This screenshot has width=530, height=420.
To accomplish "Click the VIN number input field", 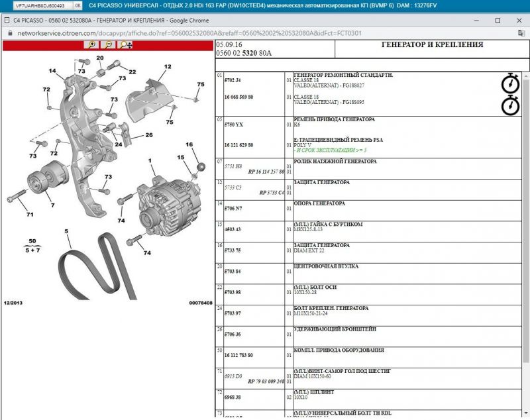I will 36,5.
